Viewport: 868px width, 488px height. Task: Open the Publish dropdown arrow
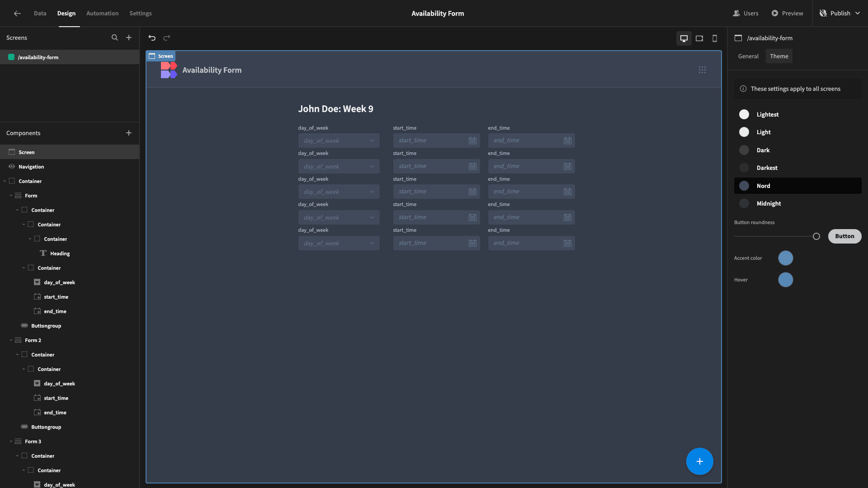coord(858,14)
